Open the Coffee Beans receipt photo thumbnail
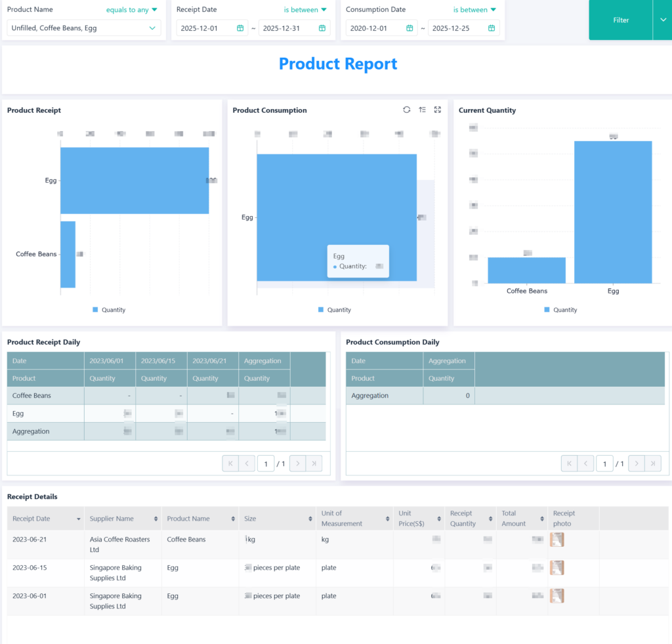This screenshot has height=644, width=672. tap(556, 540)
